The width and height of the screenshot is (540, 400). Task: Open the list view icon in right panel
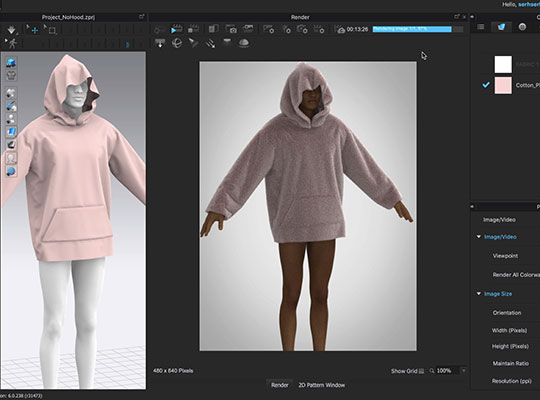point(481,27)
